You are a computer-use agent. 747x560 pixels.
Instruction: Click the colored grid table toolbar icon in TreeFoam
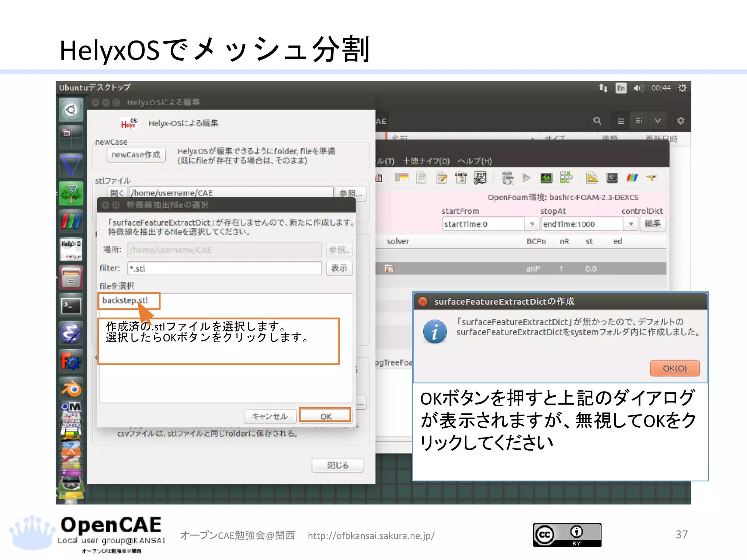[402, 178]
